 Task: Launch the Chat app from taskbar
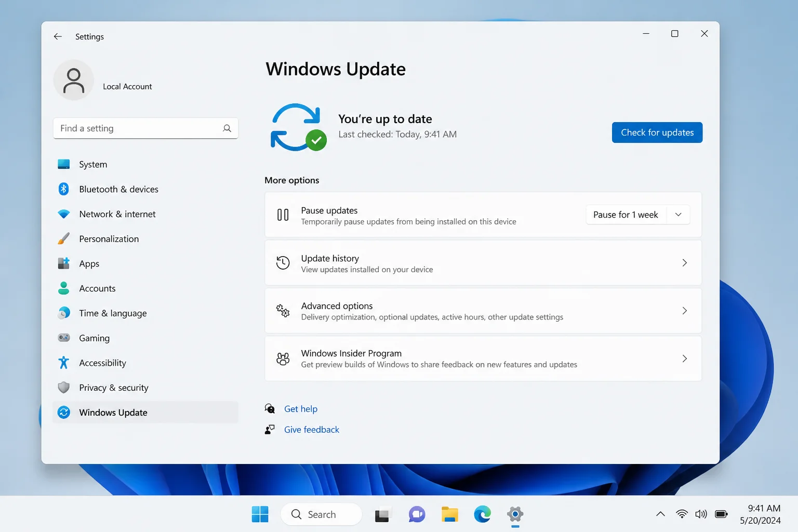[417, 514]
